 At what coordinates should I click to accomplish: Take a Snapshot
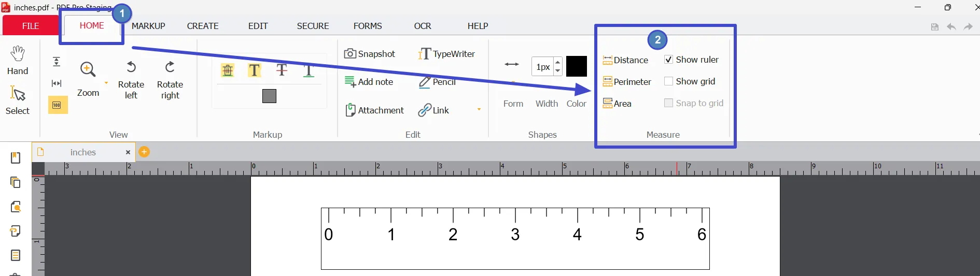coord(370,54)
